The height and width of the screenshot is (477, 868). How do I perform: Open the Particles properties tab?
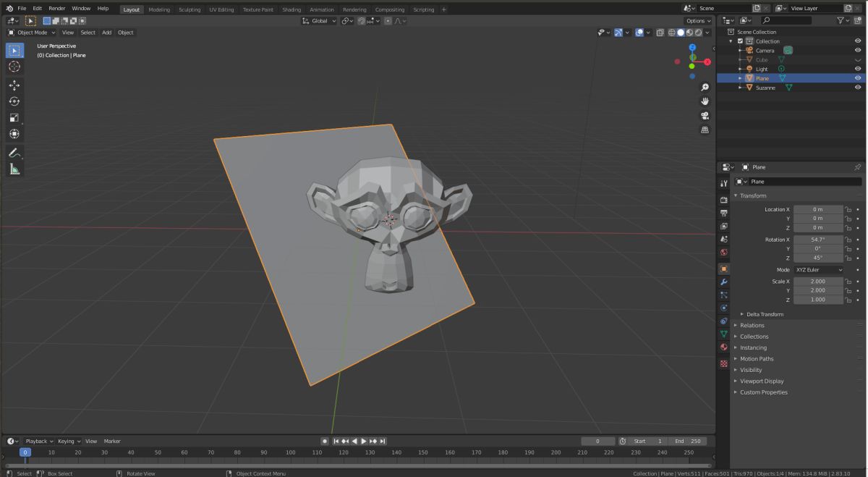[x=723, y=295]
